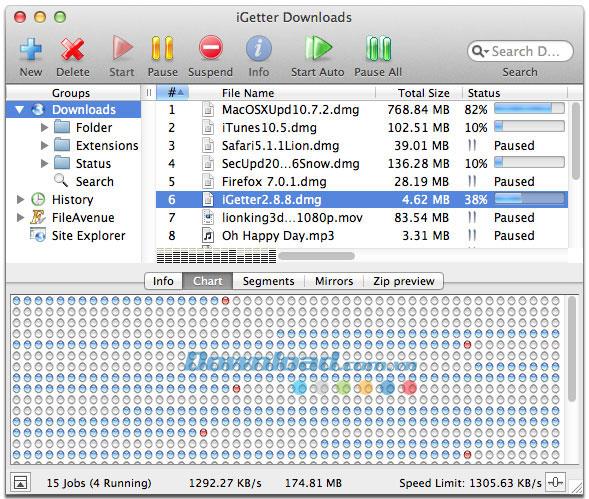Sort by the File Name column header
Screen dimensions: 589x499
pyautogui.click(x=282, y=92)
